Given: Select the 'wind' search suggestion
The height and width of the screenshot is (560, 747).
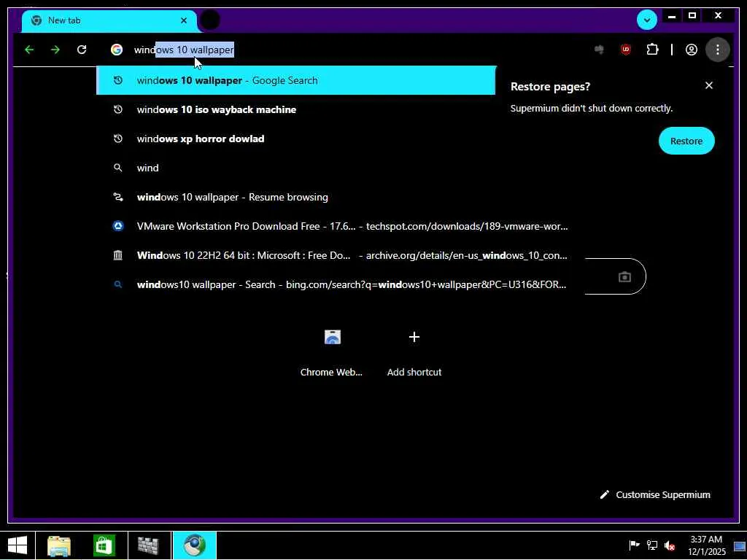Looking at the screenshot, I should (x=296, y=168).
